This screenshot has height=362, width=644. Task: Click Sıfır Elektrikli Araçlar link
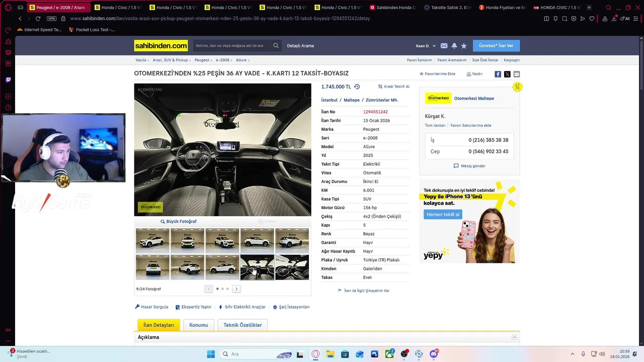pos(242,307)
